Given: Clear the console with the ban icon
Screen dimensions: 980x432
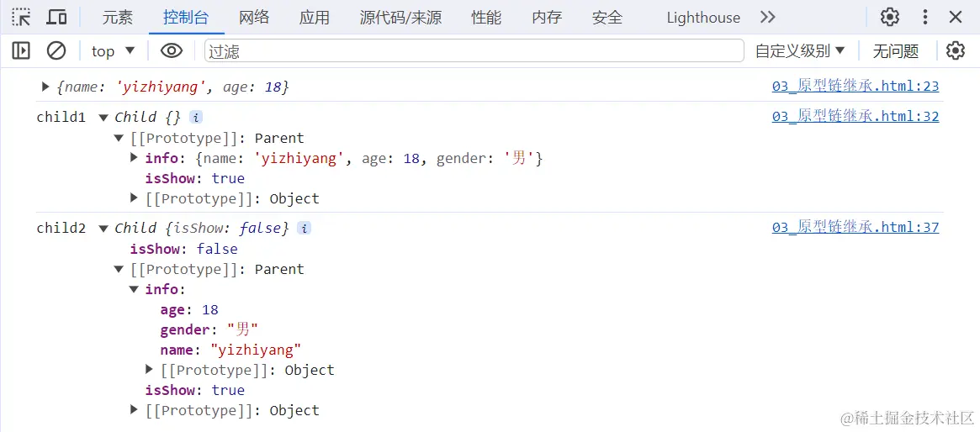Looking at the screenshot, I should click(x=56, y=50).
